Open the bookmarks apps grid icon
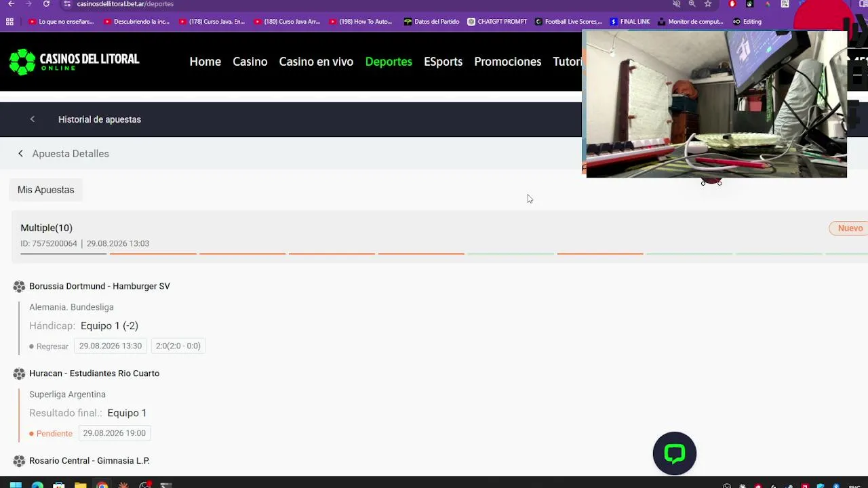868x488 pixels. (9, 22)
